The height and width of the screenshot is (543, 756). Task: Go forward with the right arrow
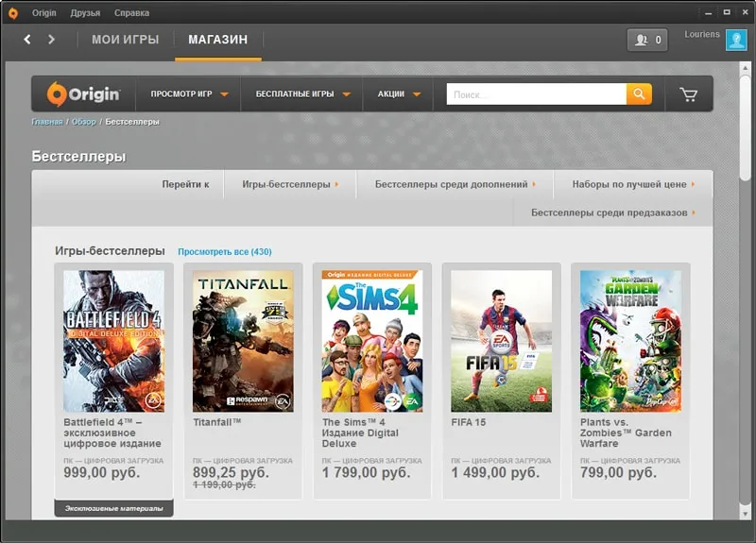(x=51, y=40)
